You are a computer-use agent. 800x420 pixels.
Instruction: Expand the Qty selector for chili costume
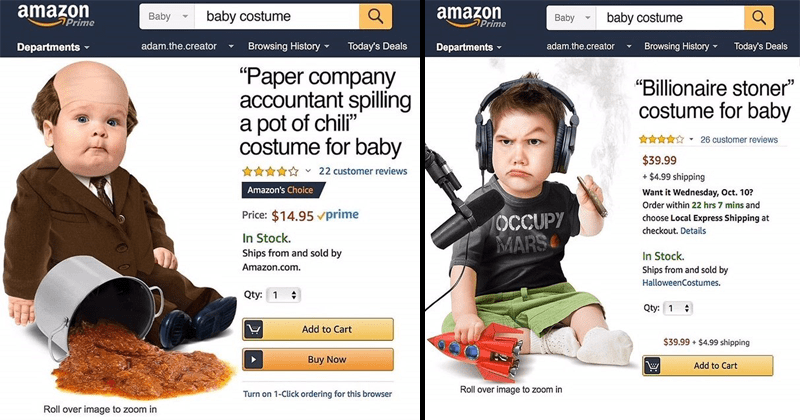[284, 295]
